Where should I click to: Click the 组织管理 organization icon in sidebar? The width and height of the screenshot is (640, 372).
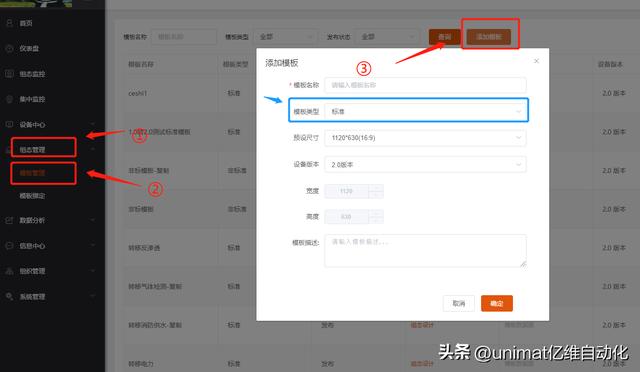click(x=9, y=271)
